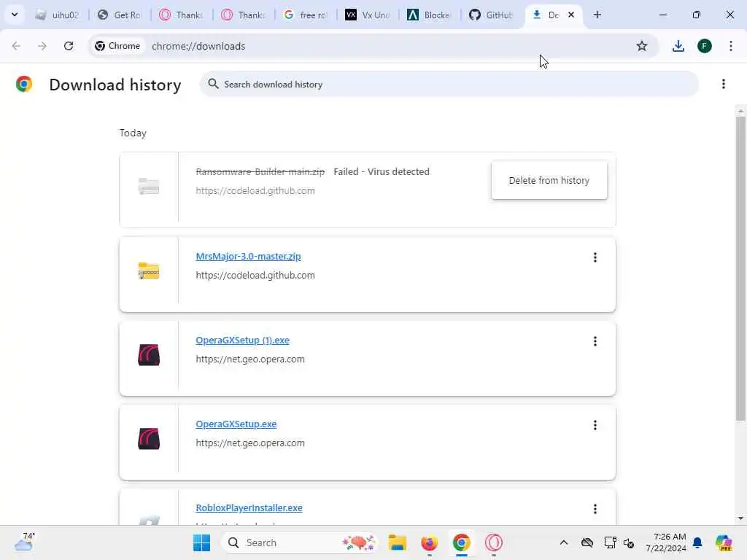Open more actions for MrsMajor-3.0-master.zip
This screenshot has height=560, width=747.
point(595,257)
